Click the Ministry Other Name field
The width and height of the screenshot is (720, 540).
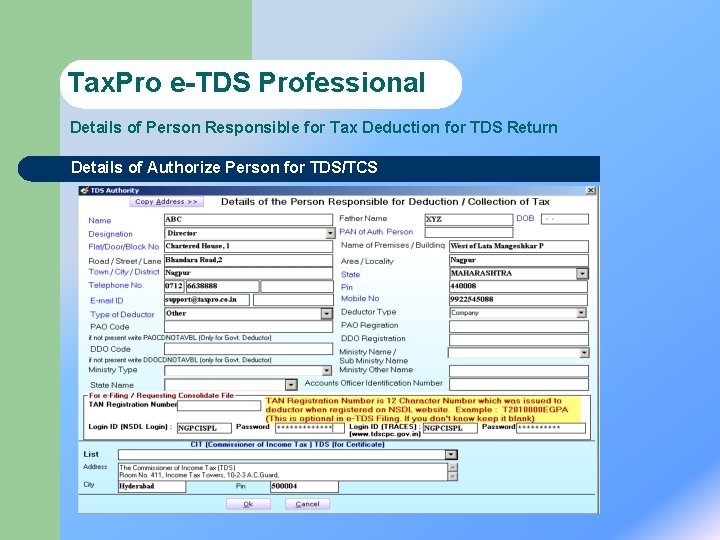tap(518, 371)
